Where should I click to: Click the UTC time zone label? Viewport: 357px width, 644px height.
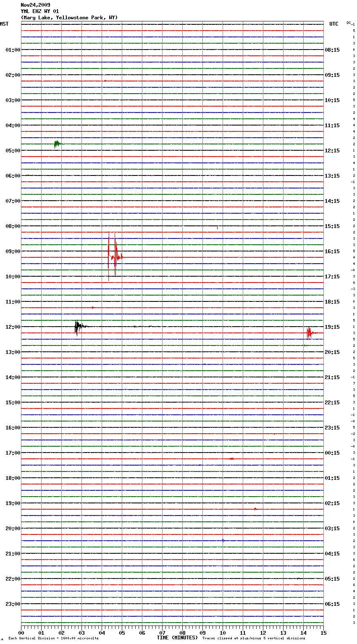tap(333, 24)
